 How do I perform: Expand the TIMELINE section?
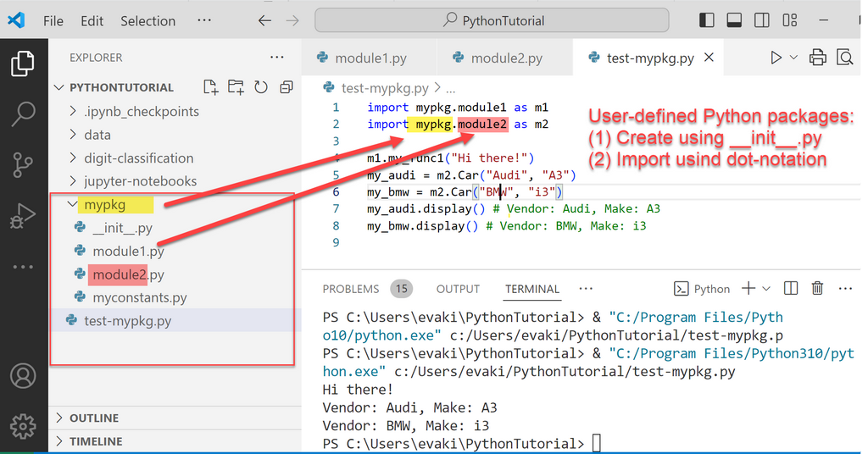tap(59, 441)
